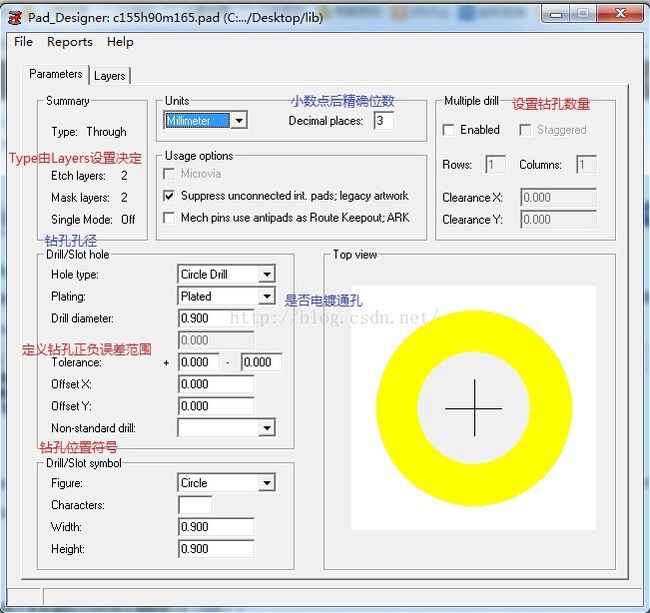Click the drill symbol Height field
This screenshot has height=613, width=650.
click(x=216, y=549)
